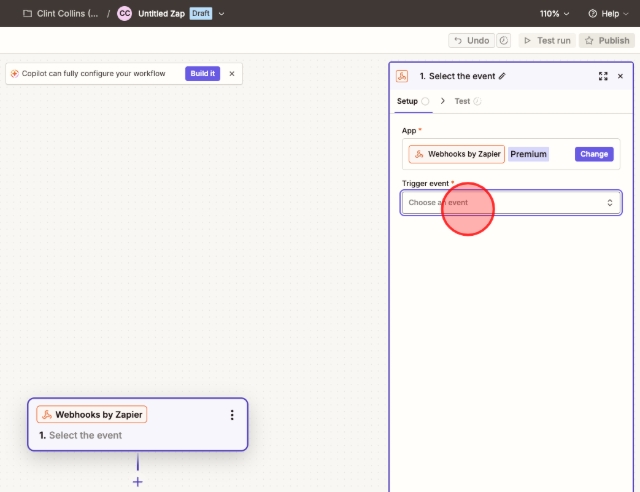Screen dimensions: 640x492
Task: Click the CC user avatar
Action: point(124,13)
